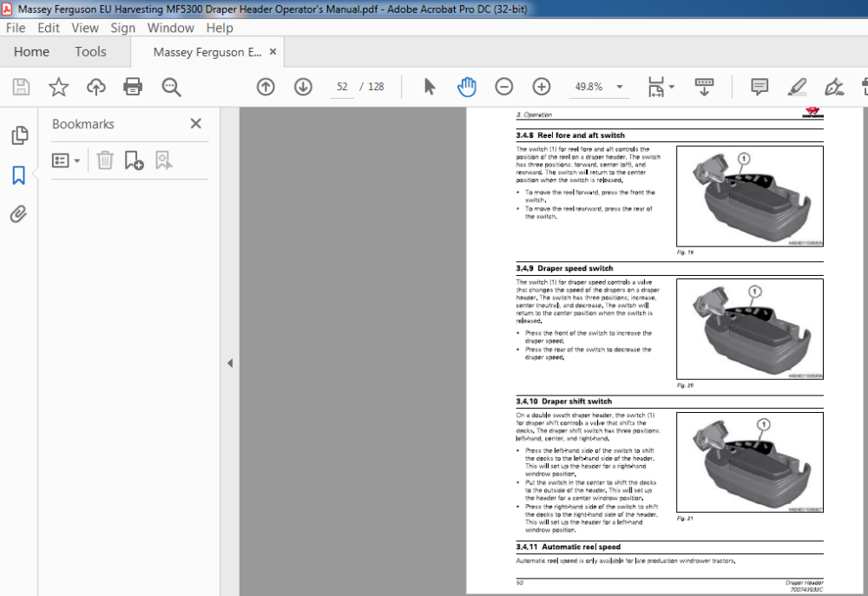Toggle the Bookmarks panel icon
Screen dimensions: 868x596
[19, 175]
